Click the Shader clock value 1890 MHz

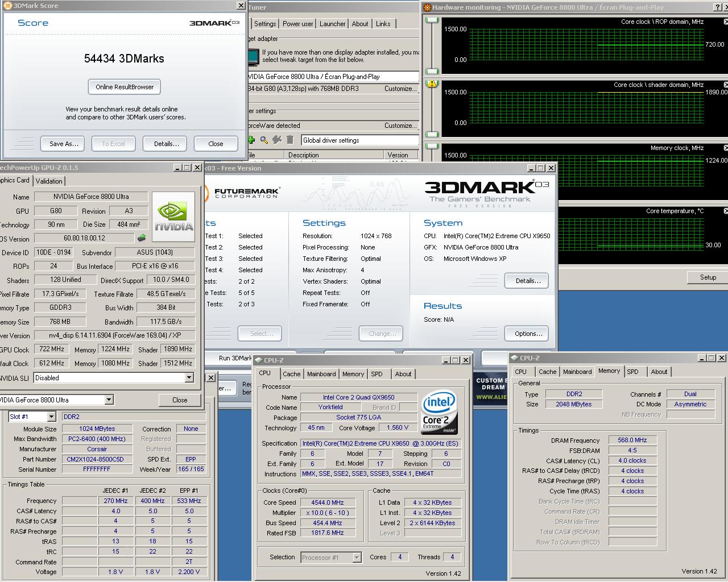(x=178, y=349)
